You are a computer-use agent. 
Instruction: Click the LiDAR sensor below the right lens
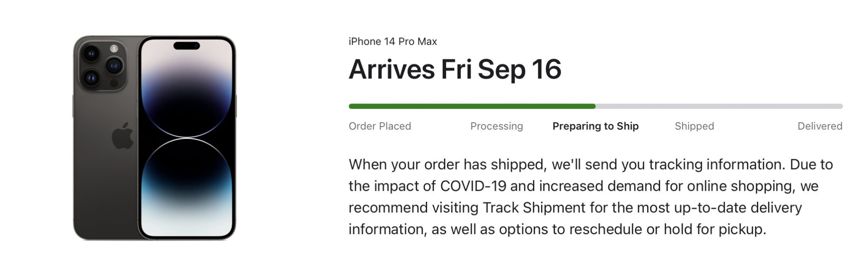tap(114, 83)
